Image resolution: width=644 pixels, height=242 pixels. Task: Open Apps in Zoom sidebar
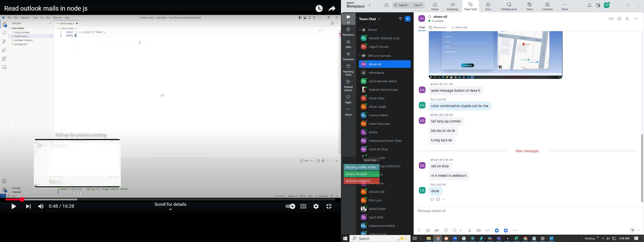tap(349, 99)
